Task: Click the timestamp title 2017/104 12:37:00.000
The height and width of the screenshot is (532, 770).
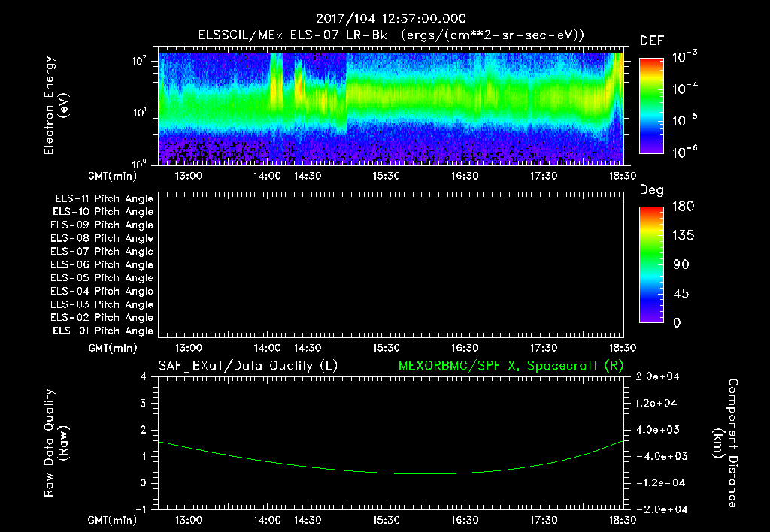Action: 390,19
